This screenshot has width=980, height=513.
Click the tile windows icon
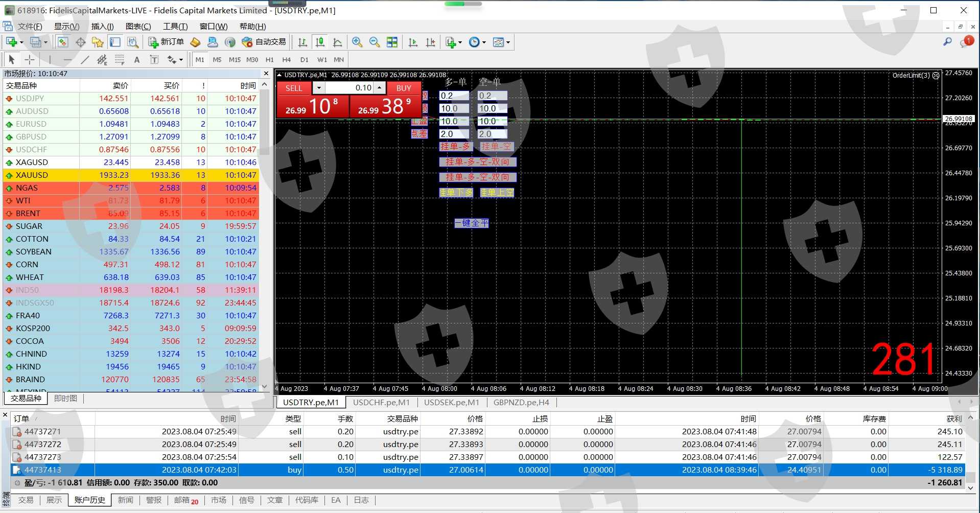pos(392,42)
